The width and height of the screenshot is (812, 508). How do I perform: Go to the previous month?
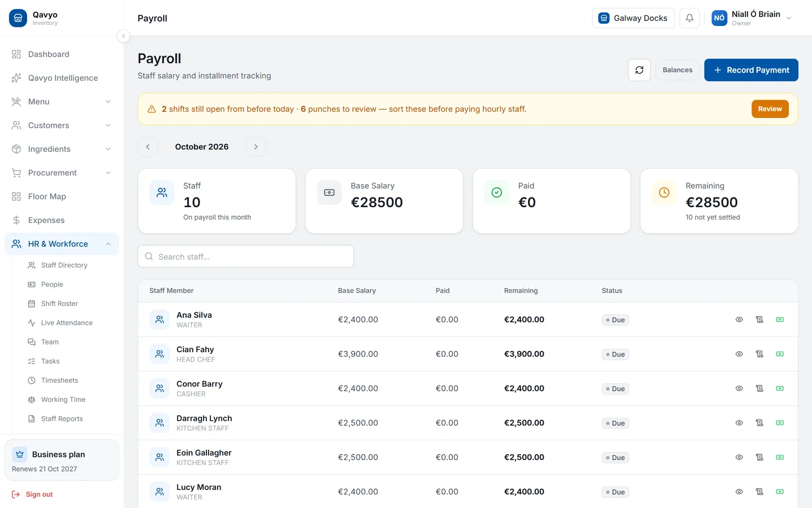tap(148, 147)
